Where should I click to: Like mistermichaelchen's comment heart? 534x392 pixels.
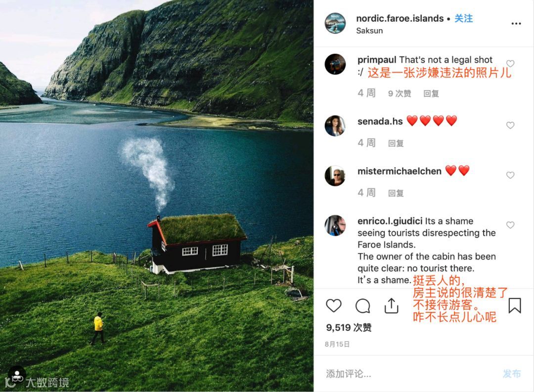pyautogui.click(x=510, y=175)
